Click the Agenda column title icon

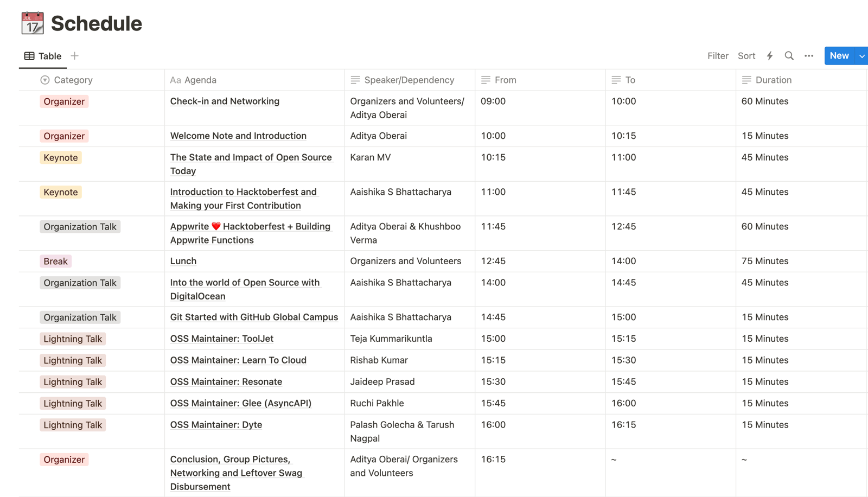tap(175, 80)
